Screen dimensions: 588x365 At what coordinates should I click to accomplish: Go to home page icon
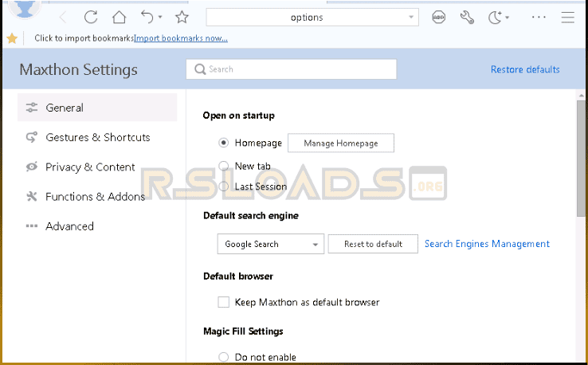[x=120, y=17]
